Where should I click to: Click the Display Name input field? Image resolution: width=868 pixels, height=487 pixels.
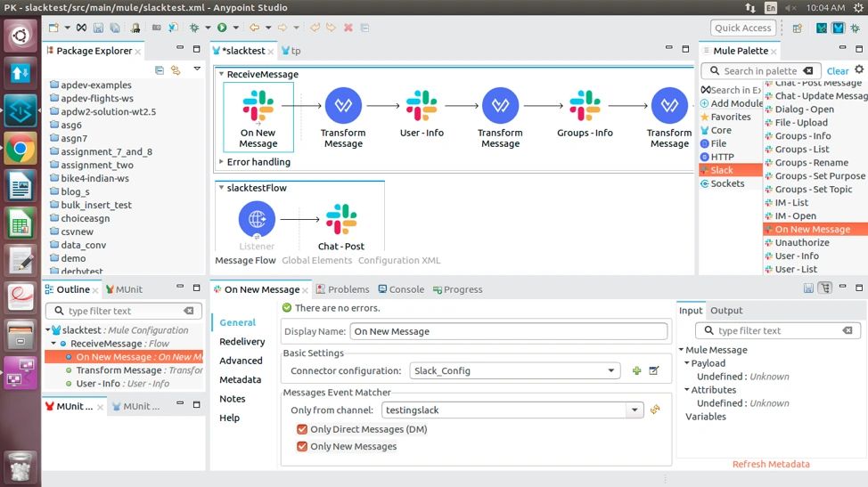pyautogui.click(x=508, y=331)
